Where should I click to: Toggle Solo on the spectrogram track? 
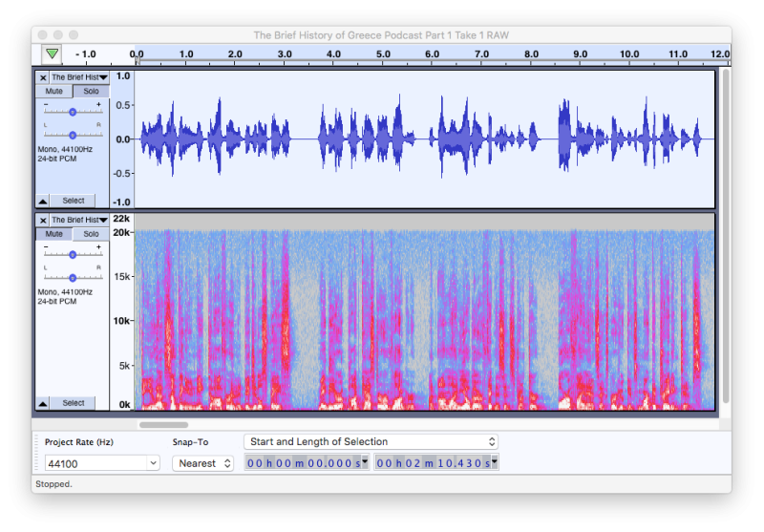(91, 234)
